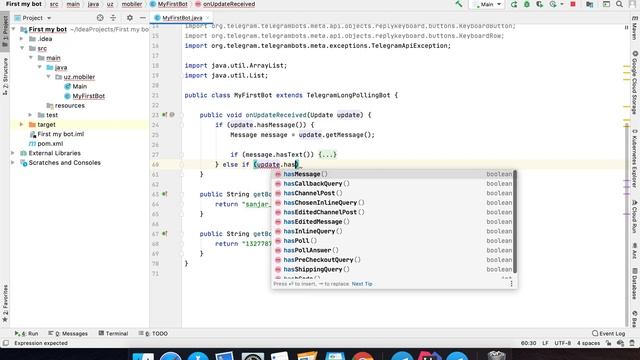Expand the target folder
The height and width of the screenshot is (360, 640).
point(22,124)
